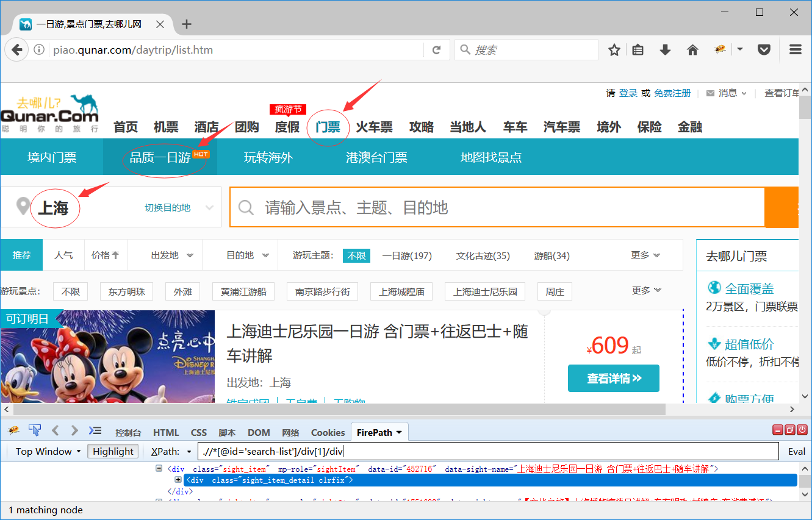812x520 pixels.
Task: Click Firebug panel back arrow
Action: click(55, 430)
